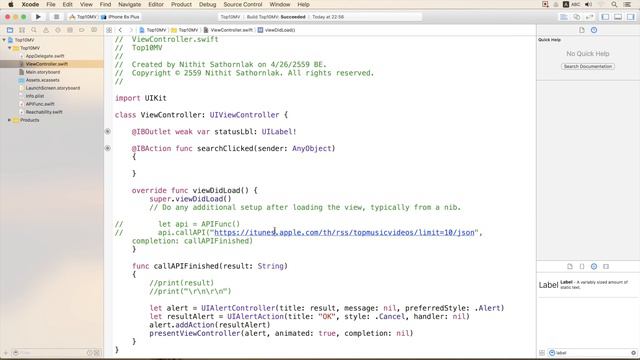Select Reachability.swift in navigator

(x=44, y=112)
